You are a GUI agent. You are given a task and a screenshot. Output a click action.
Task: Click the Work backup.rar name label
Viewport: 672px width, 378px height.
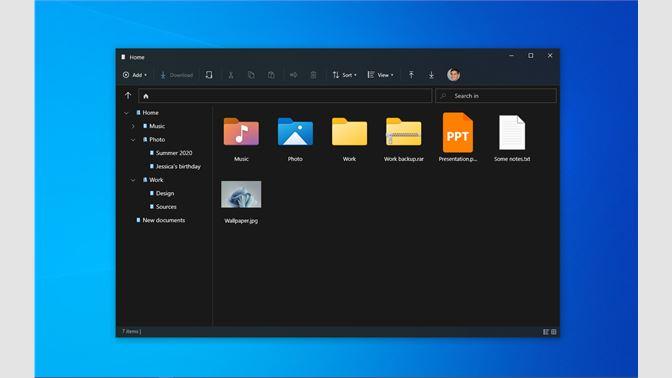point(403,159)
